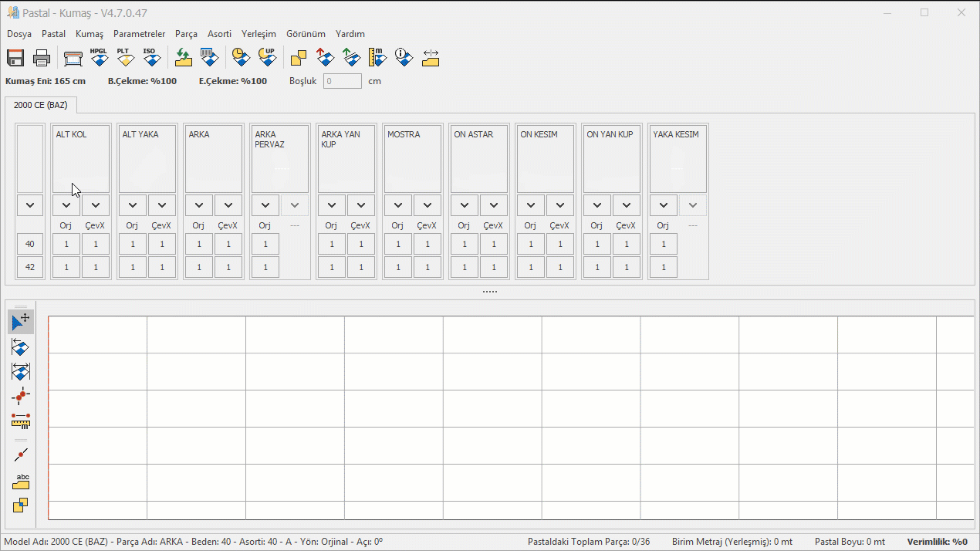Viewport: 980px width, 551px height.
Task: Click the dotted panel splitter handle
Action: click(489, 292)
